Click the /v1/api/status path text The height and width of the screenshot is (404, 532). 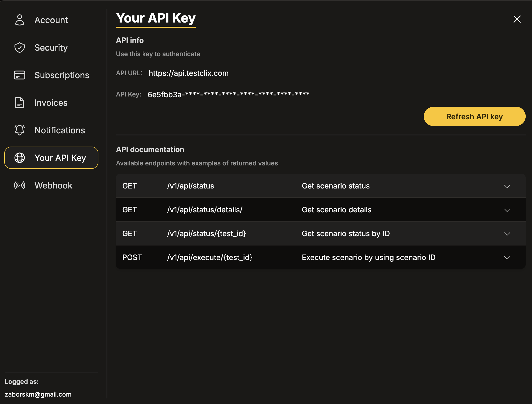(191, 186)
